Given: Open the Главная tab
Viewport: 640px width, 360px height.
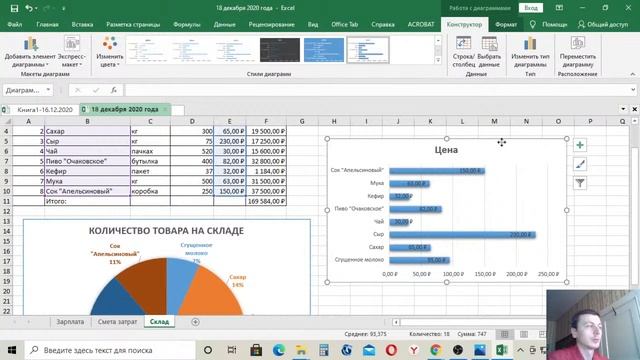Looking at the screenshot, I should click(x=47, y=24).
